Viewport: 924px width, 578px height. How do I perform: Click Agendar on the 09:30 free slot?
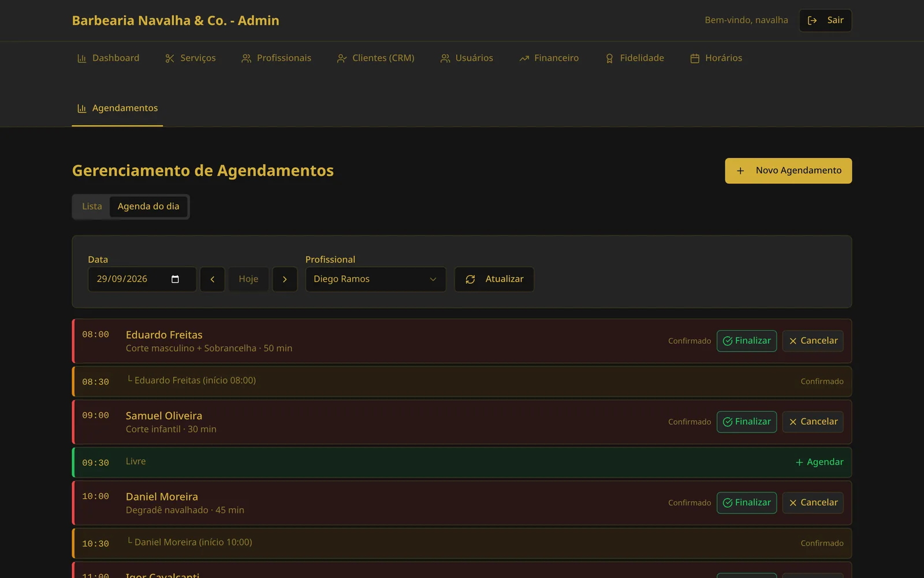point(819,462)
